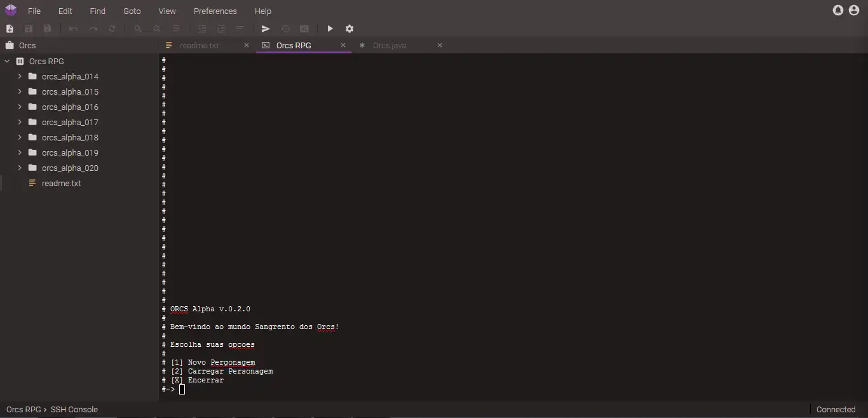Click the send paper-plane toolbar icon
The image size is (868, 418).
coord(266,29)
